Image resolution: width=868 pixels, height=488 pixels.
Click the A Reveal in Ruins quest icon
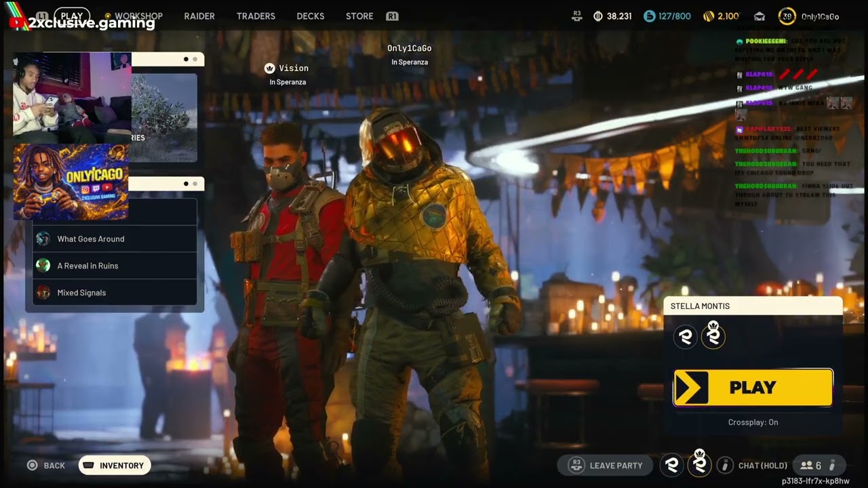(x=43, y=266)
